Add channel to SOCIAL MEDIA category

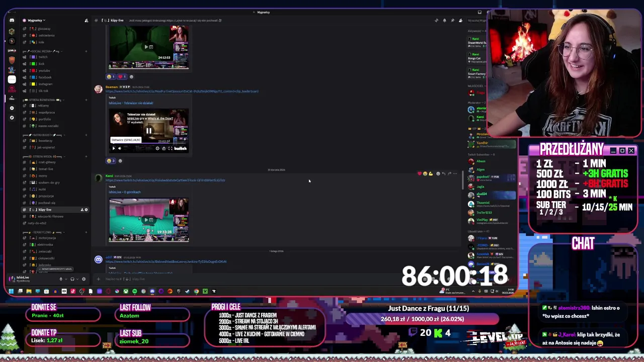(x=86, y=51)
